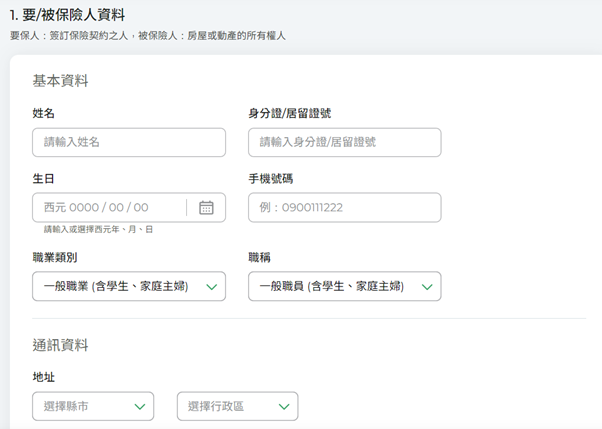Click the green chevron in 職業類別 field
Image resolution: width=602 pixels, height=429 pixels.
(x=211, y=287)
